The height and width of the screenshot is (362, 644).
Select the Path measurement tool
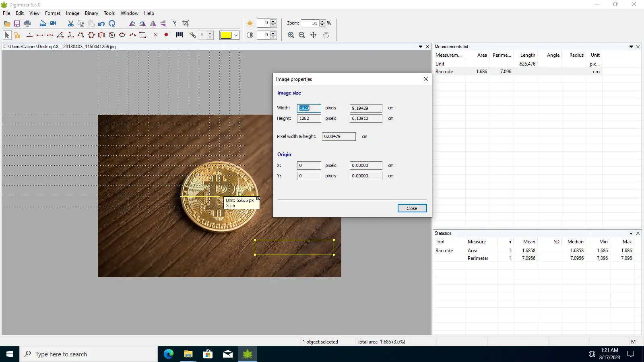pyautogui.click(x=81, y=35)
